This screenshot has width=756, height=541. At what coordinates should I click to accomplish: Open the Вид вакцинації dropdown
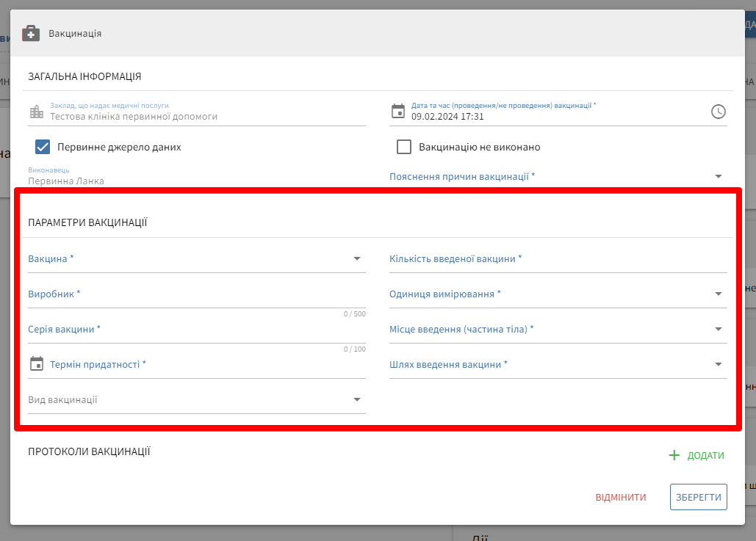(x=356, y=400)
